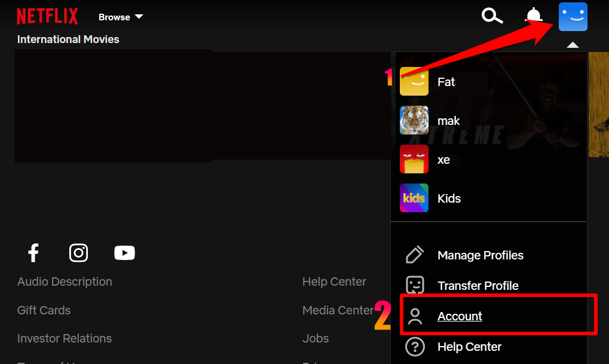Viewport: 609px width, 364px height.
Task: Open the notifications bell
Action: [533, 17]
